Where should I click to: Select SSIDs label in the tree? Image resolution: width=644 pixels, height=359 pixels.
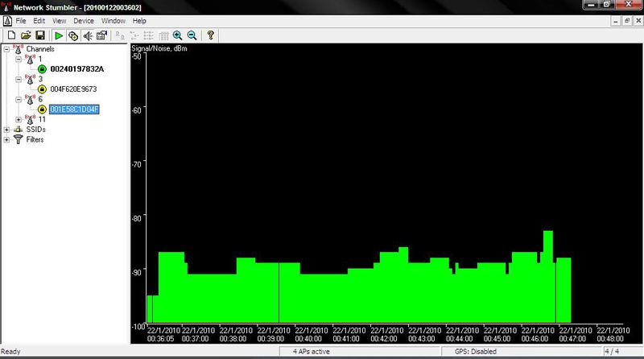point(35,130)
